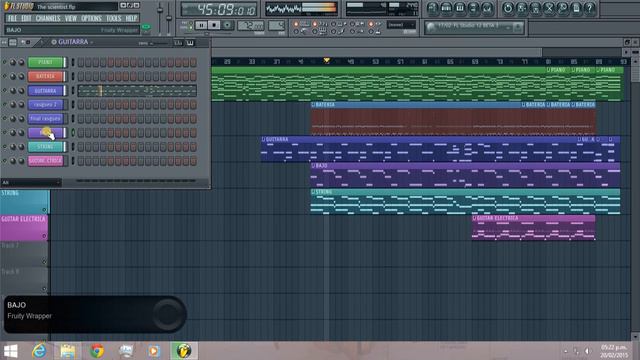640x360 pixels.
Task: Mute the GUITARRA channel LED
Action: point(4,91)
